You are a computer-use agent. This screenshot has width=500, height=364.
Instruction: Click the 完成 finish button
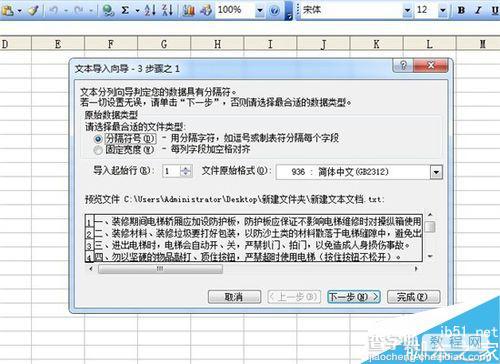click(x=413, y=297)
